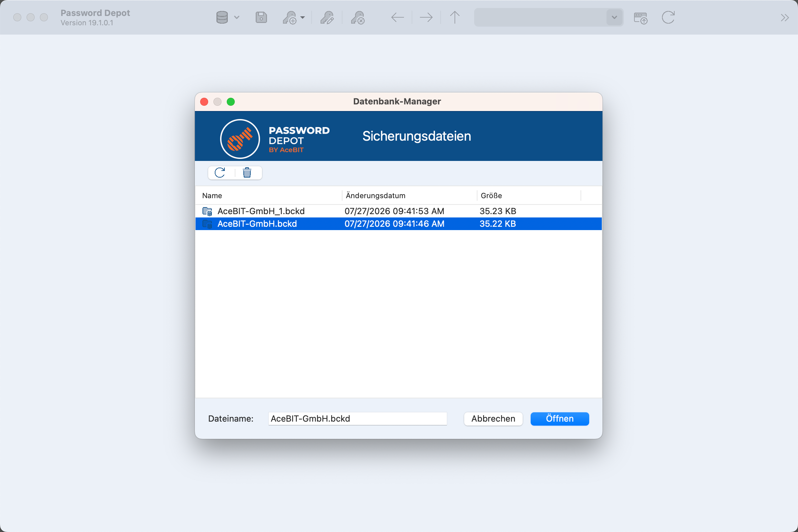Screen dimensions: 798x532
Task: Close the Datenbank-Manager dialog
Action: [204, 102]
